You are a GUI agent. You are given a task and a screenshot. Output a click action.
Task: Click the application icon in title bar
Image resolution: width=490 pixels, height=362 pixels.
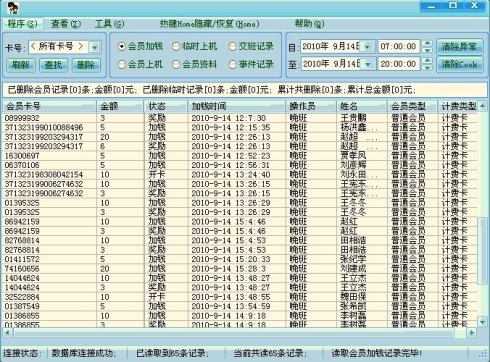(x=13, y=8)
